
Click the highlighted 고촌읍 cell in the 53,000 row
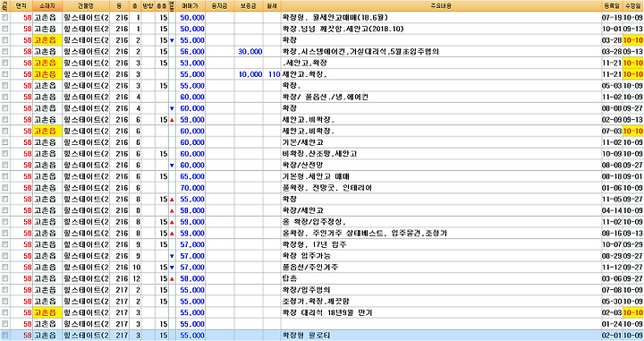[47, 63]
